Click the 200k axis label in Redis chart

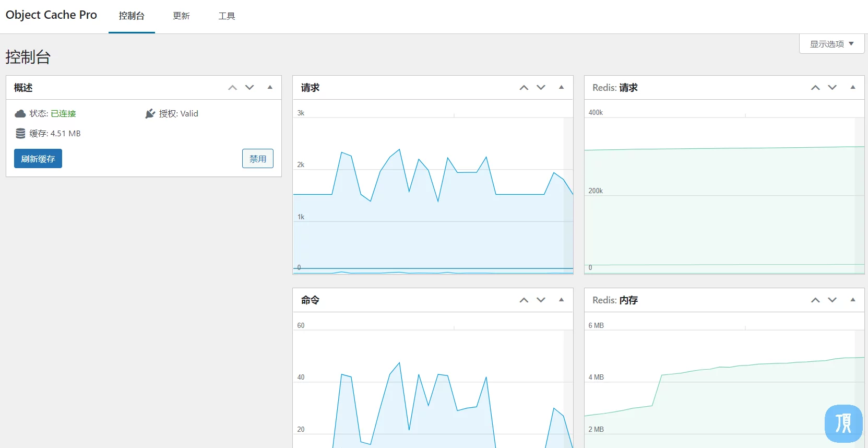596,191
